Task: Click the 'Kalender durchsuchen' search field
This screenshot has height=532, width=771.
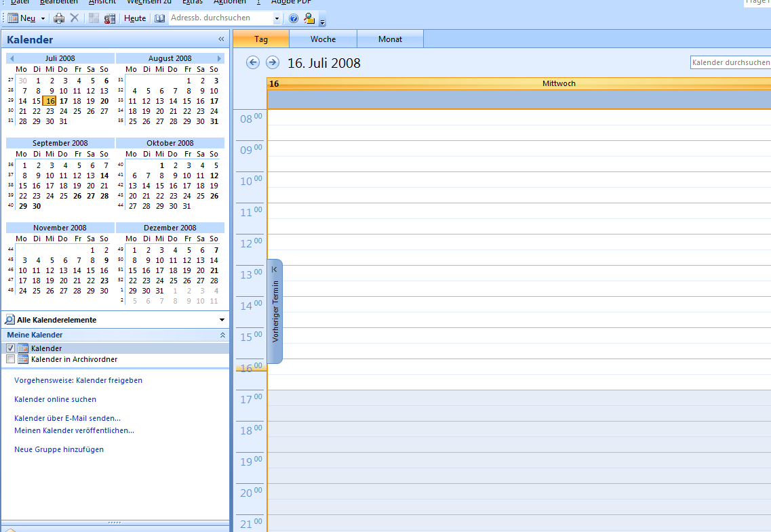Action: coord(730,62)
